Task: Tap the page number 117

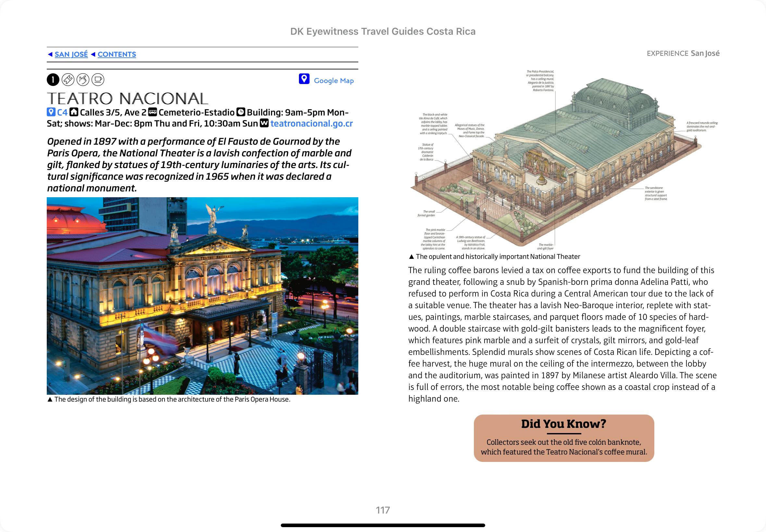Action: point(382,510)
